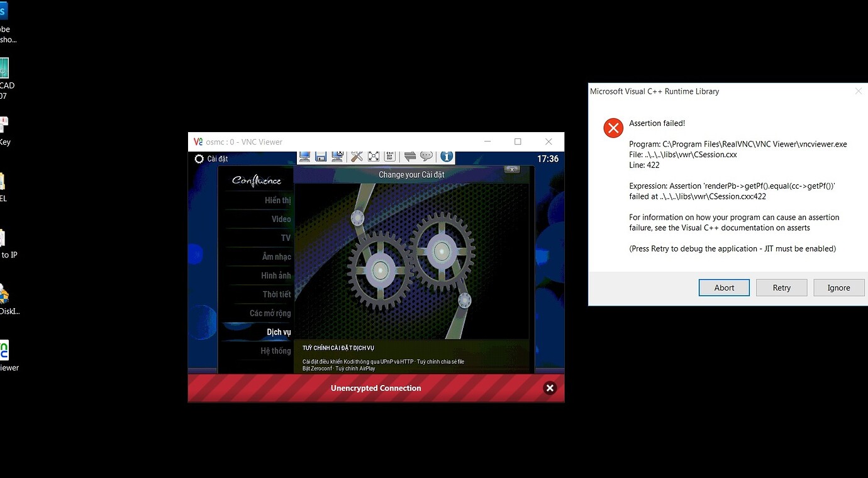868x478 pixels.
Task: Select Dịch vụ in the Kodi settings menu
Action: [x=279, y=331]
